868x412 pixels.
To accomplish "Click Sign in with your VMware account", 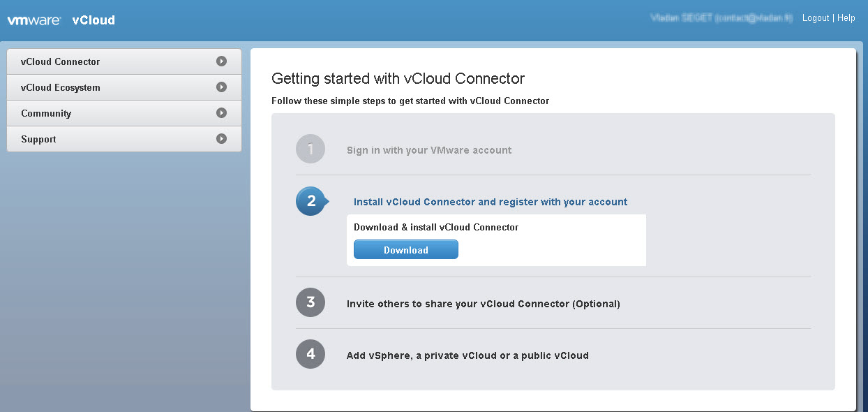I will point(429,150).
